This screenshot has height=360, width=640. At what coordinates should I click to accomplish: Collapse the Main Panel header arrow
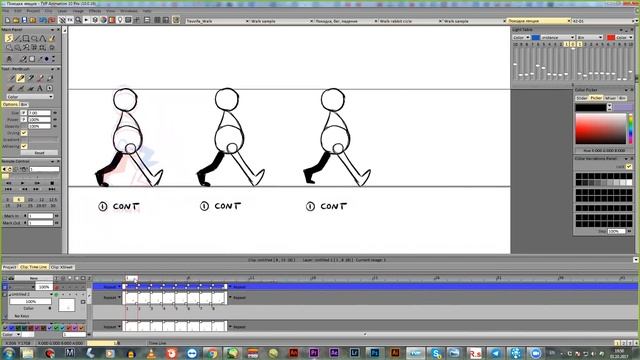[53, 30]
